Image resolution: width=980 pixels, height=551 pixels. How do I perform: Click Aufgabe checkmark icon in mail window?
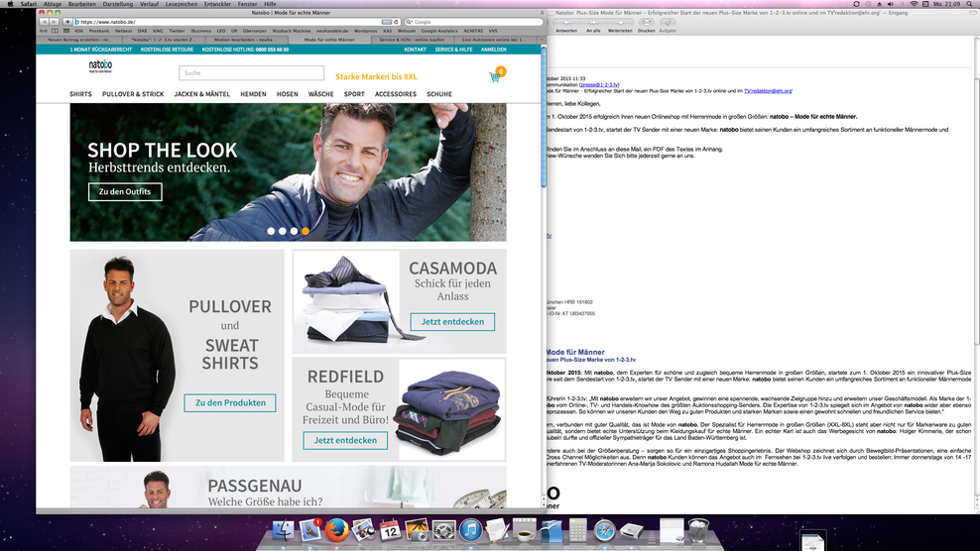[667, 23]
